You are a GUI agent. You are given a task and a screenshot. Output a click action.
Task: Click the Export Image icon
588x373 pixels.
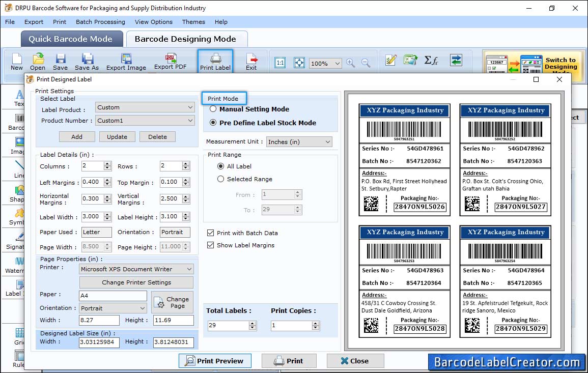coord(126,62)
